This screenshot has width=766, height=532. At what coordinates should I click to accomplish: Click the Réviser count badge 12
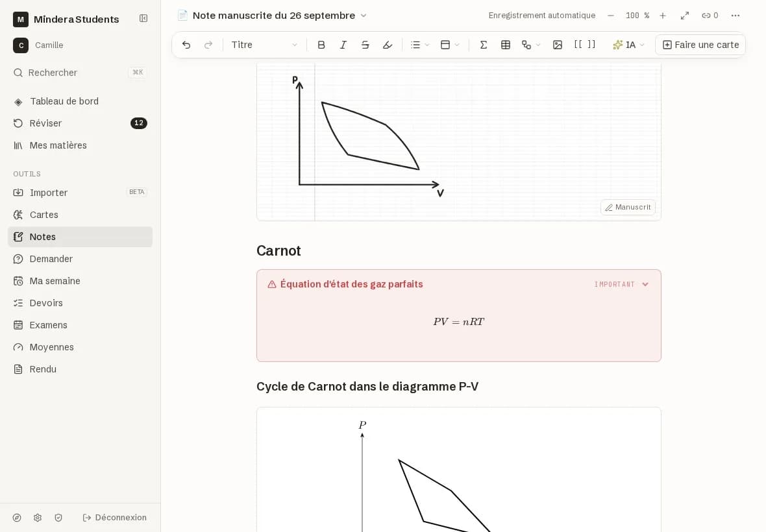139,123
